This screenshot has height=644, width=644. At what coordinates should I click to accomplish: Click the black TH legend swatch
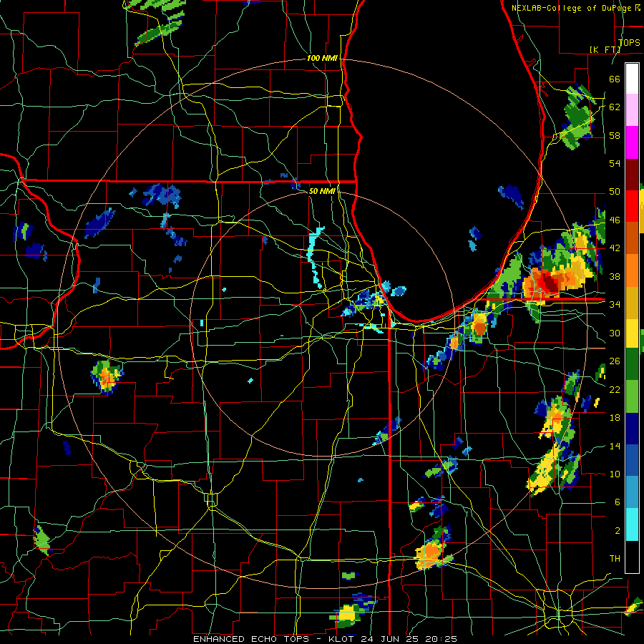click(x=632, y=557)
